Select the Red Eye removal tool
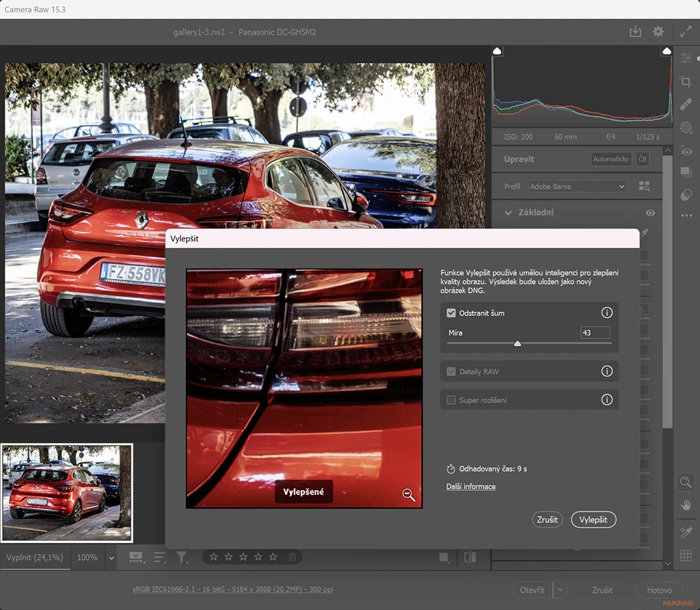The height and width of the screenshot is (610, 700). click(x=686, y=150)
